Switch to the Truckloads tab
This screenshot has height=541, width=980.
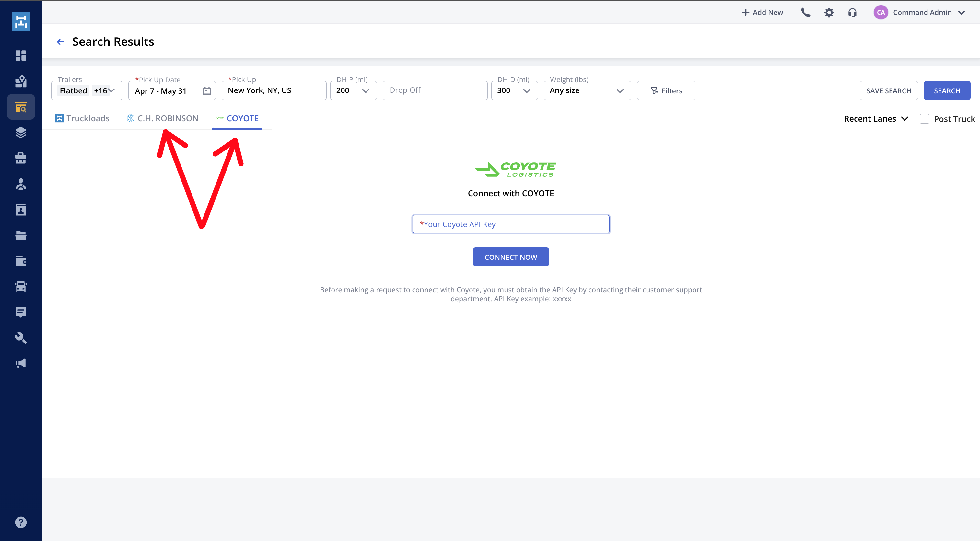point(83,118)
